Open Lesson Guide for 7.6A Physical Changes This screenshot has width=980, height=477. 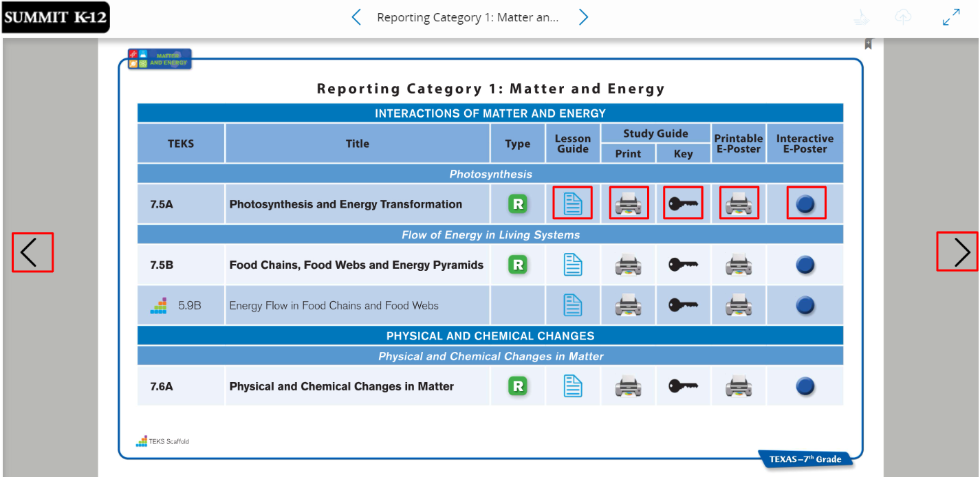(572, 386)
